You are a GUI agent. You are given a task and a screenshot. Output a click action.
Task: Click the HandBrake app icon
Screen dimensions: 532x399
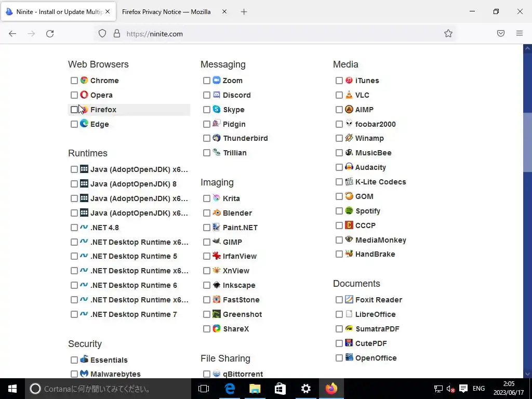[349, 254]
